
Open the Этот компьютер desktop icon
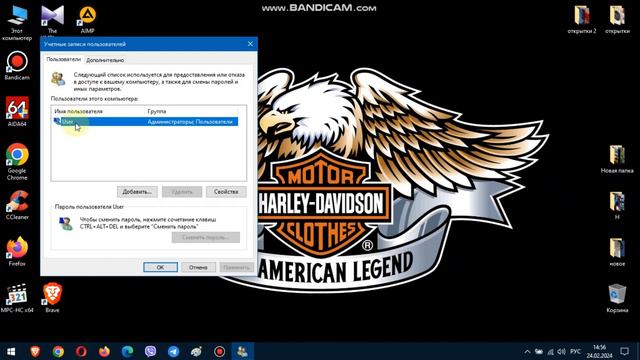coord(17,23)
